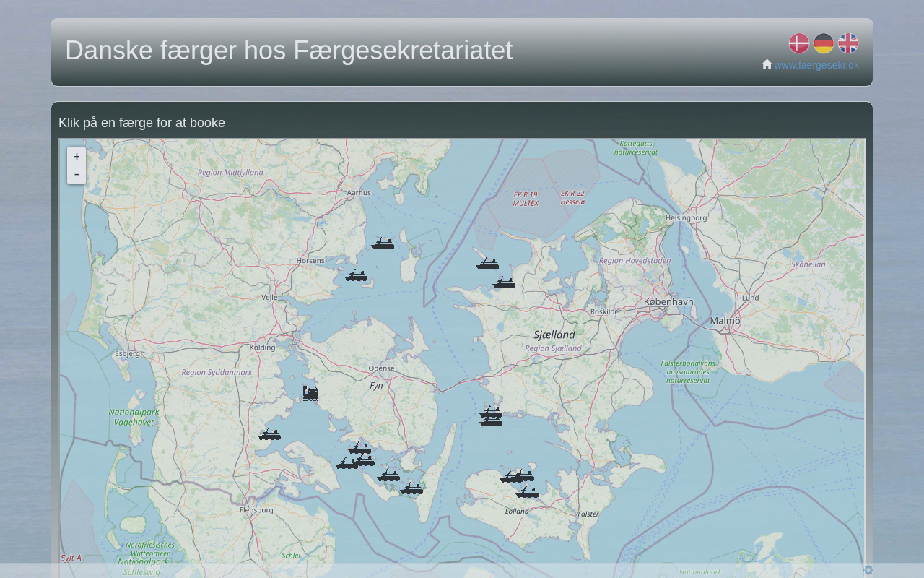Click the home icon beside faergesekr.dk

click(767, 64)
